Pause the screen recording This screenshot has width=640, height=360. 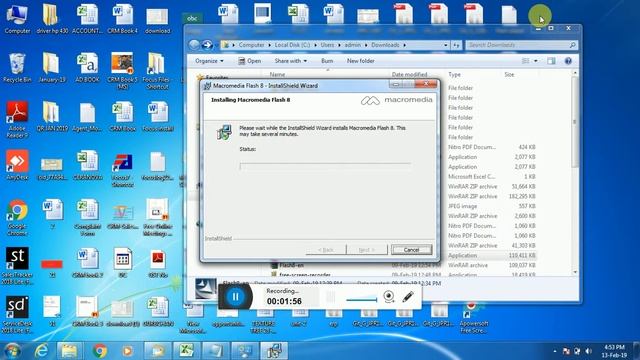point(236,297)
